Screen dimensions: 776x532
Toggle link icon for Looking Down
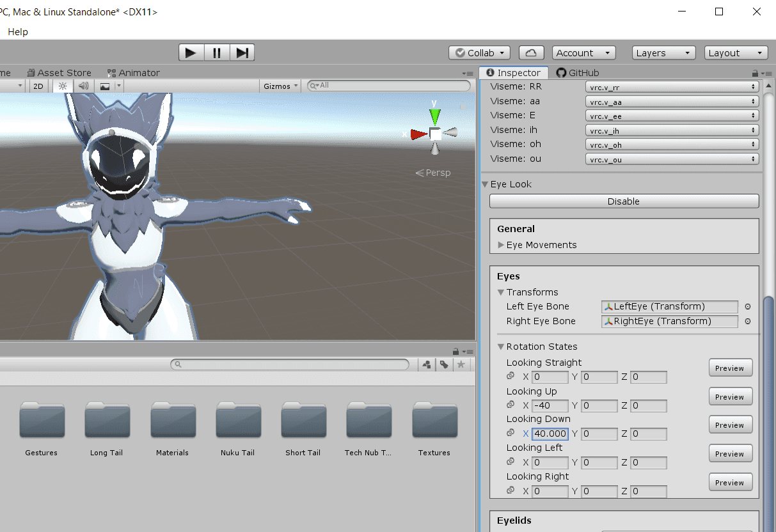511,433
